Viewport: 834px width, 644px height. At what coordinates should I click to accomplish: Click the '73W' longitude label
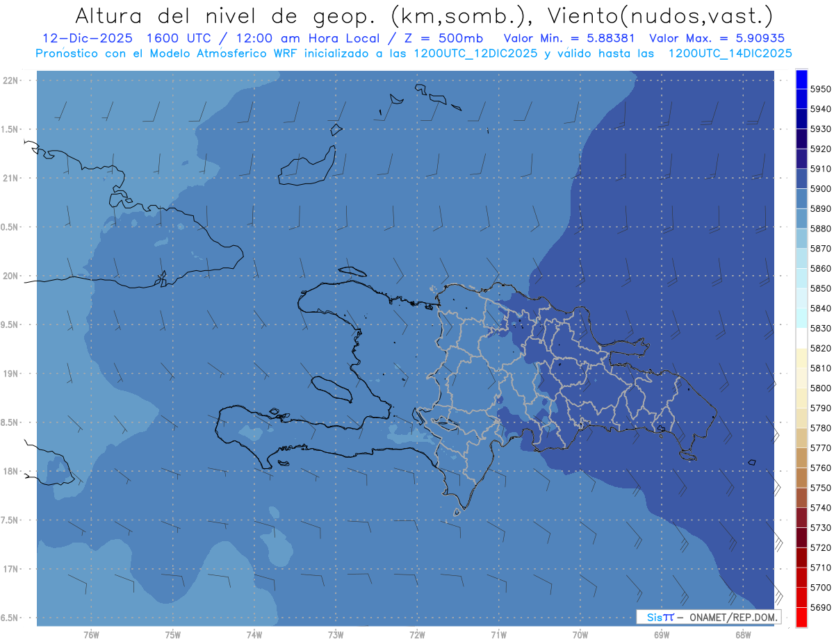pyautogui.click(x=336, y=634)
